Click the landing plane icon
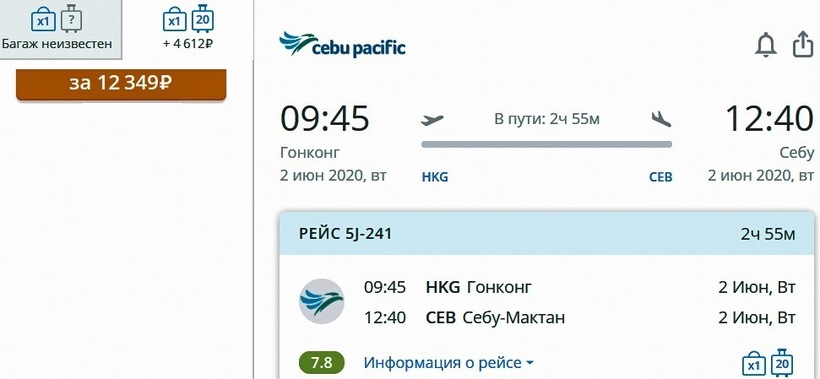The height and width of the screenshot is (379, 820). [662, 120]
